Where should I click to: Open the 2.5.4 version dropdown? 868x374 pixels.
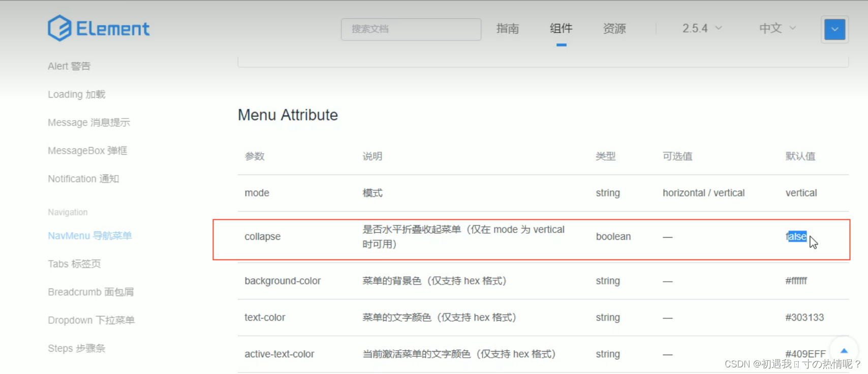[x=702, y=28]
